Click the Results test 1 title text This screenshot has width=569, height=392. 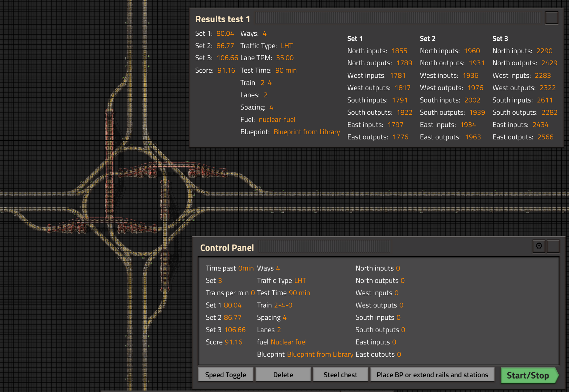pos(222,19)
